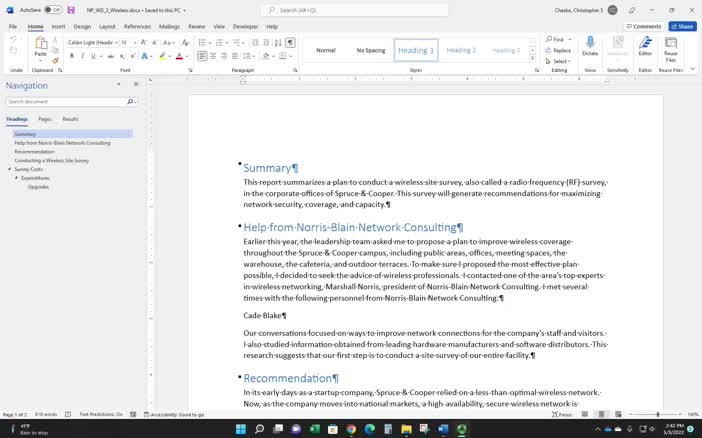Justify the paragraph text

(235, 56)
